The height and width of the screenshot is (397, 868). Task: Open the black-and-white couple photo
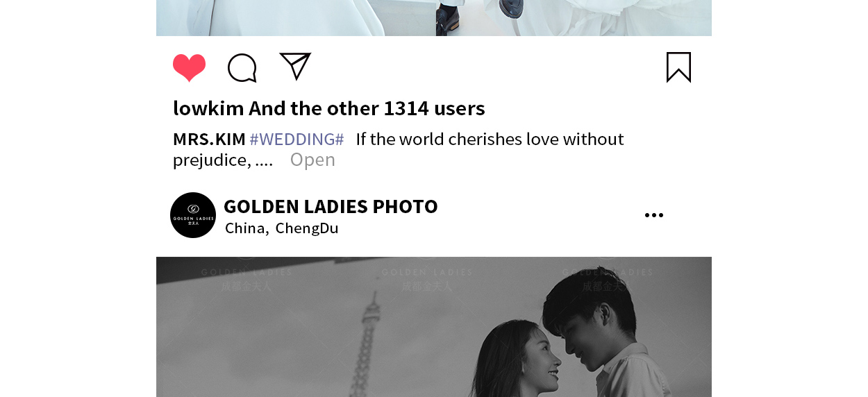pos(434,327)
